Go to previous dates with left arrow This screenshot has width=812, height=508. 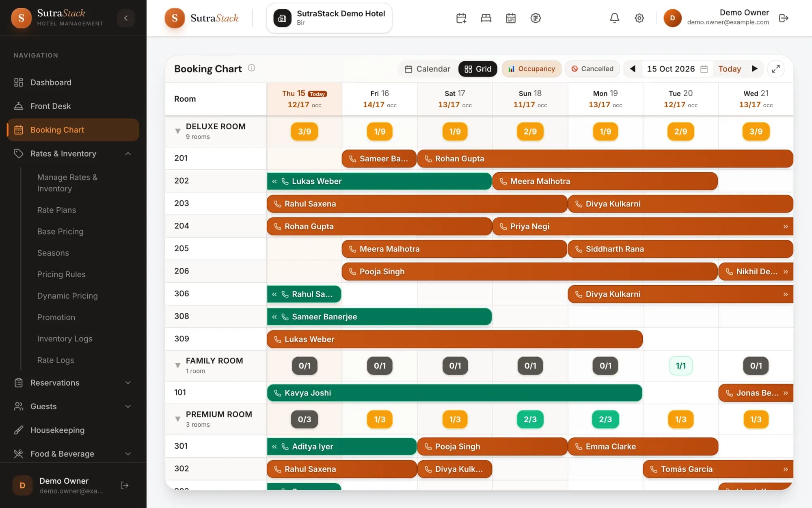click(x=633, y=69)
